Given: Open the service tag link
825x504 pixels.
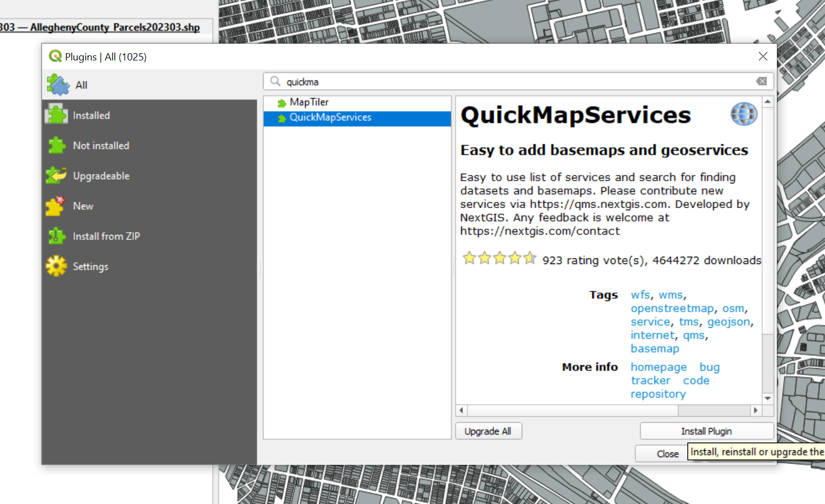Looking at the screenshot, I should pyautogui.click(x=650, y=322).
